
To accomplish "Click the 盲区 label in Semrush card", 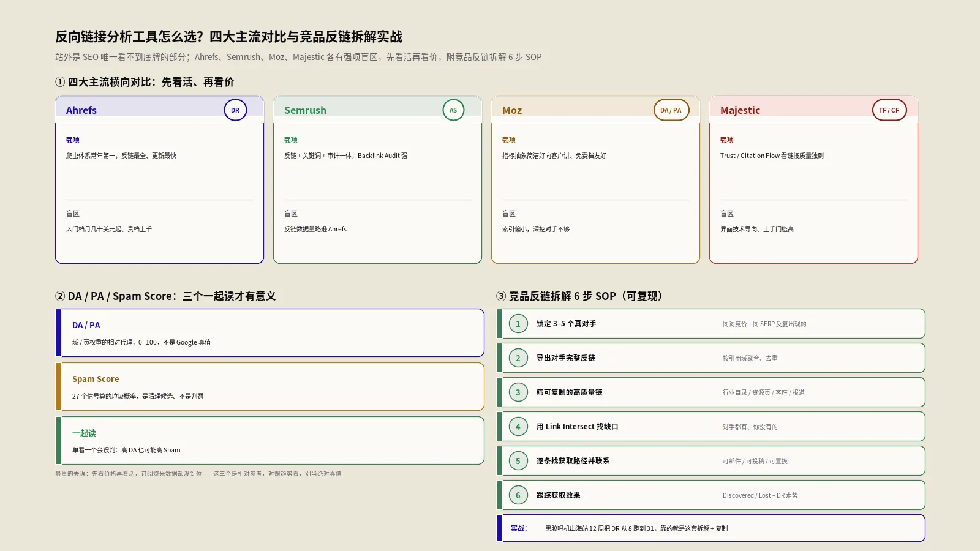I will click(x=291, y=214).
